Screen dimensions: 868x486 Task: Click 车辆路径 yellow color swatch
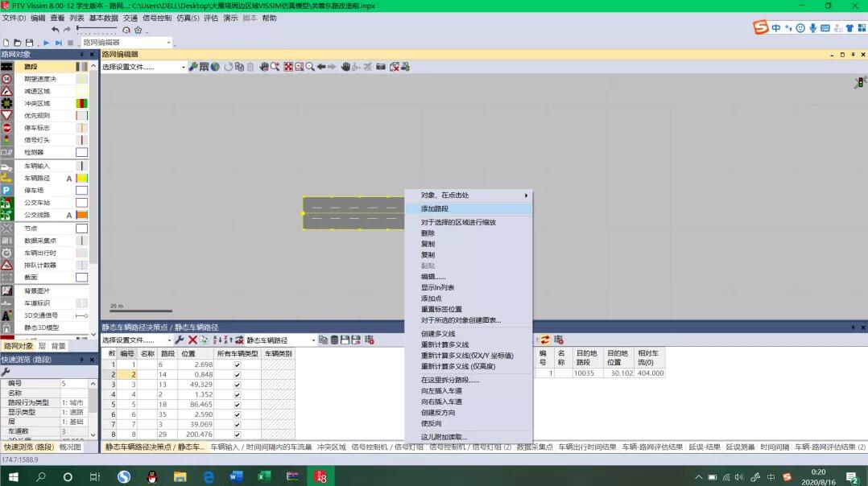tap(81, 178)
